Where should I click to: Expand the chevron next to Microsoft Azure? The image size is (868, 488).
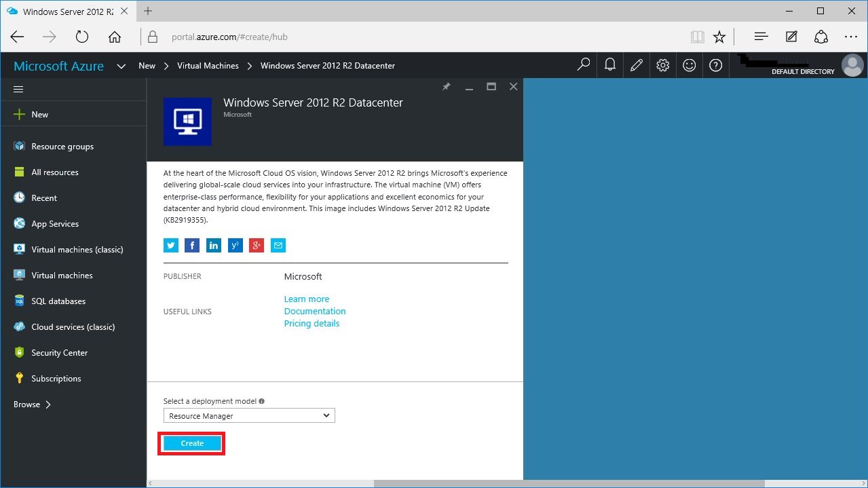pyautogui.click(x=121, y=67)
